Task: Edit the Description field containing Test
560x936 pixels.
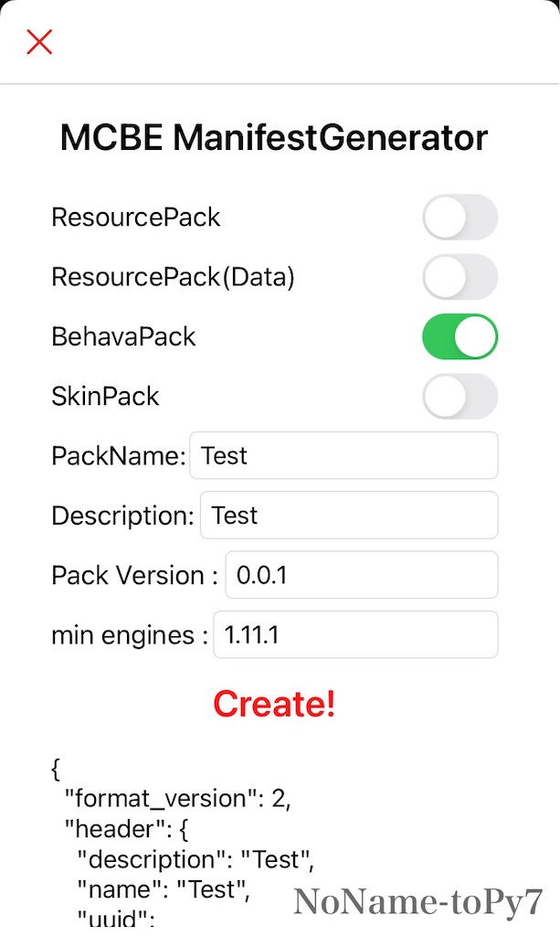Action: [349, 516]
